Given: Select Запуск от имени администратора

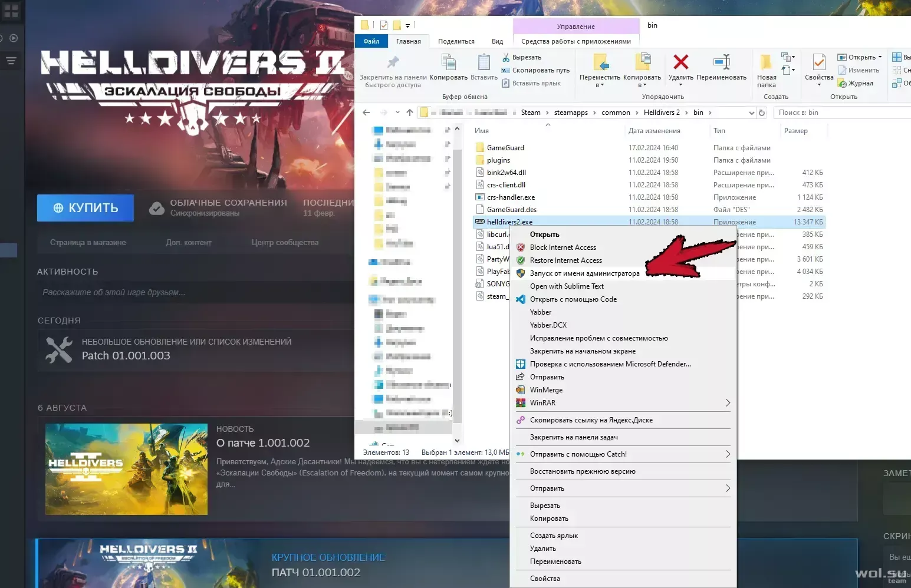Looking at the screenshot, I should [x=622, y=273].
